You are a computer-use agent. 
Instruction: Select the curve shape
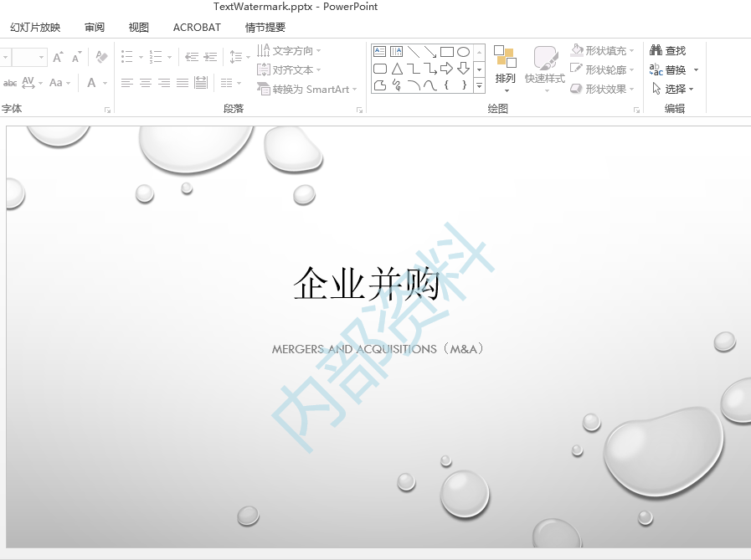(430, 85)
